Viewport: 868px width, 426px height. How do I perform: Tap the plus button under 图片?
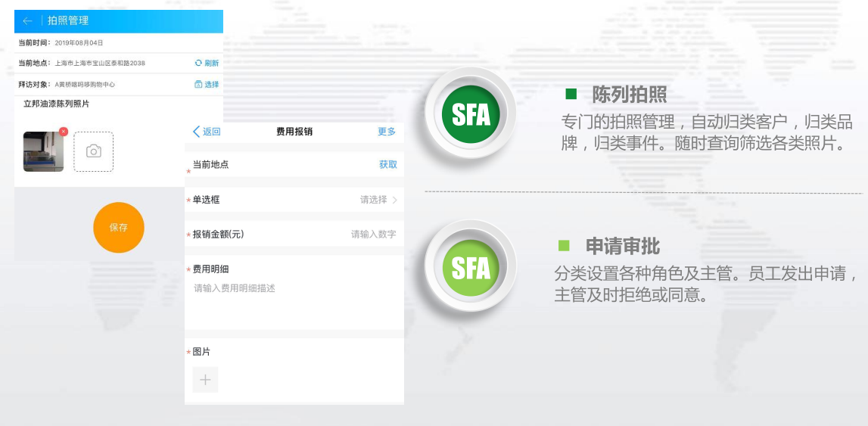[205, 379]
